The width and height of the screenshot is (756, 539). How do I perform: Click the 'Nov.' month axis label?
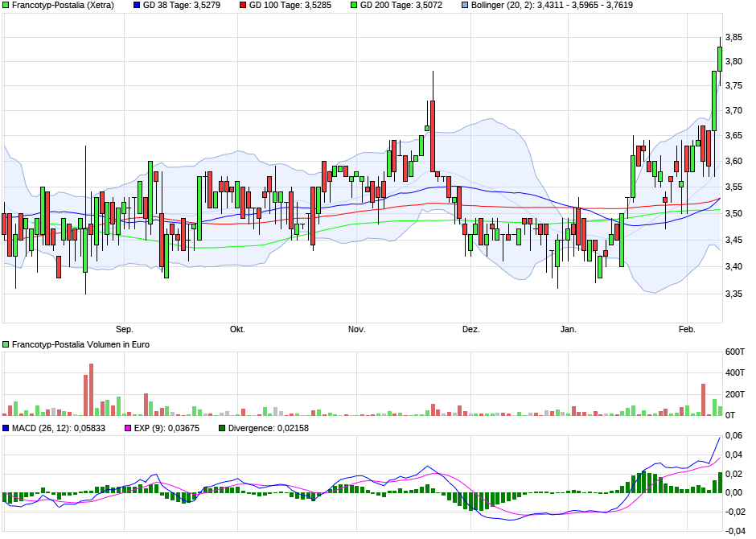point(357,330)
